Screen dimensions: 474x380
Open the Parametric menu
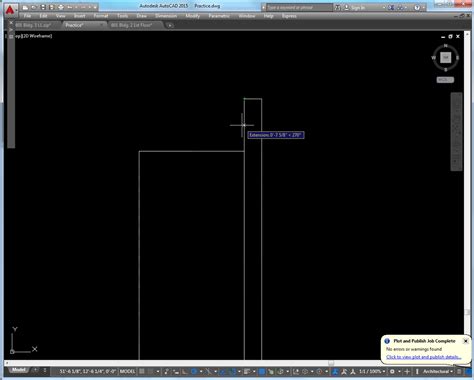pos(219,16)
